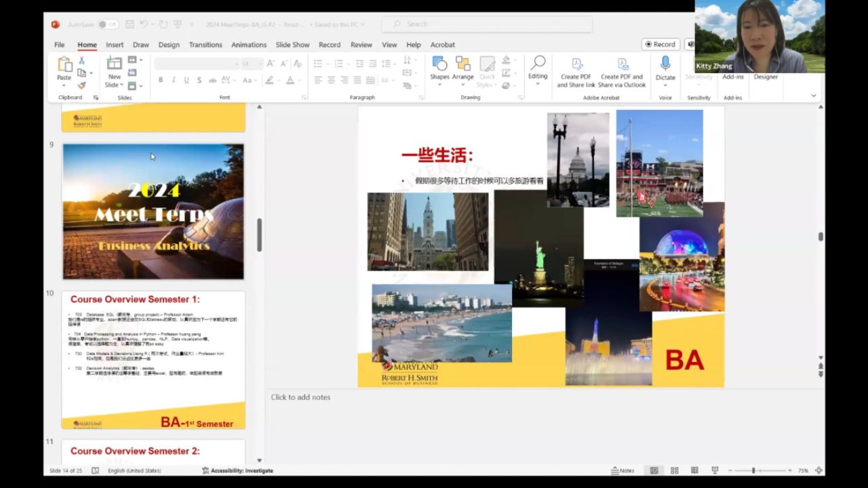The width and height of the screenshot is (868, 488).
Task: Open the font size dropdown
Action: (260, 64)
